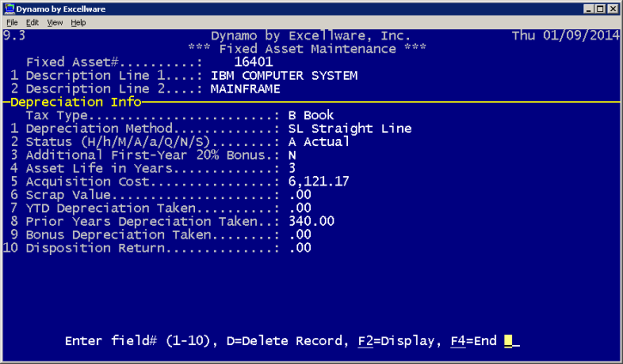The height and width of the screenshot is (364, 623).
Task: Click Tax Type value B Book
Action: 311,115
